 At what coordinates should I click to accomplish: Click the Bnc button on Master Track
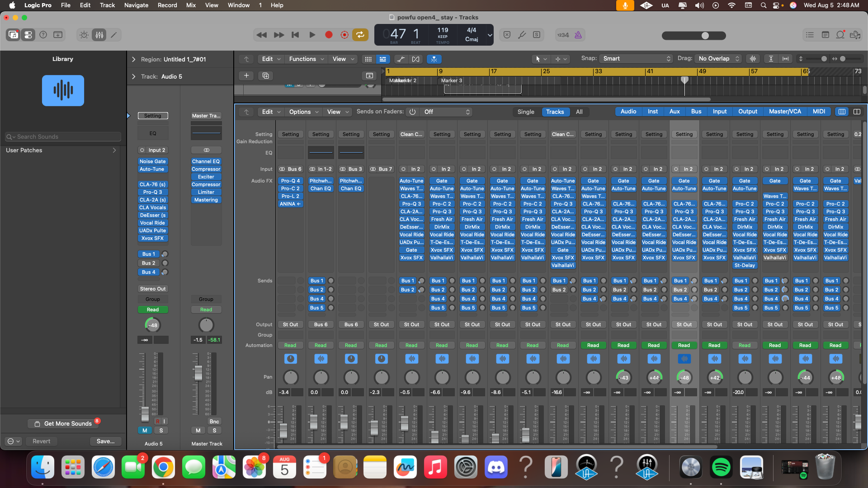[214, 422]
